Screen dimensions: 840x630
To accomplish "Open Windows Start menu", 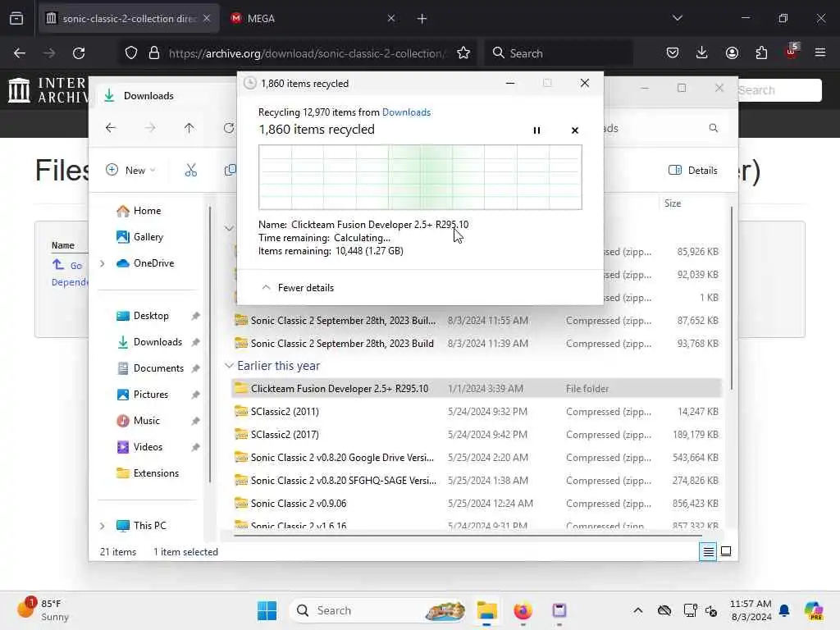I will (267, 610).
